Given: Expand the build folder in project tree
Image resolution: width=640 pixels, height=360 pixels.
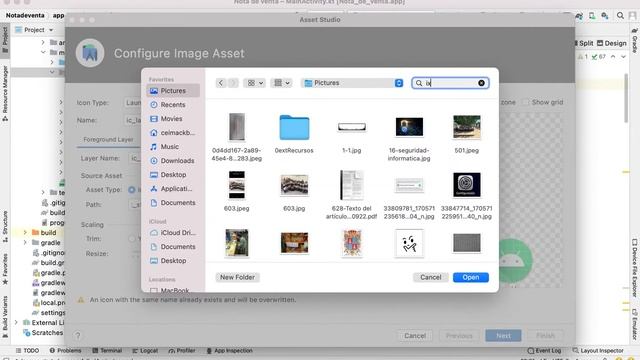Looking at the screenshot, I should pos(25,233).
